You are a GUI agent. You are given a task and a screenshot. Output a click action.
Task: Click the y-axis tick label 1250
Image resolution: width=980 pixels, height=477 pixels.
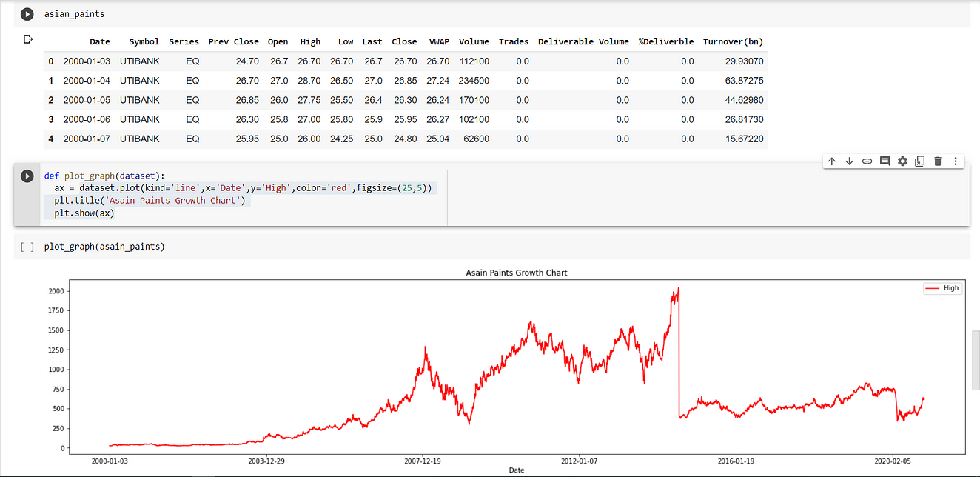tap(56, 350)
